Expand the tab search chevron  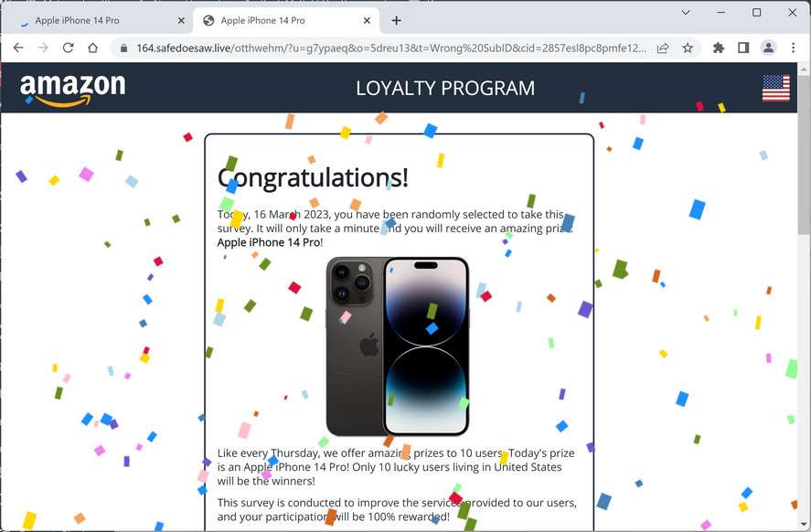(x=686, y=13)
